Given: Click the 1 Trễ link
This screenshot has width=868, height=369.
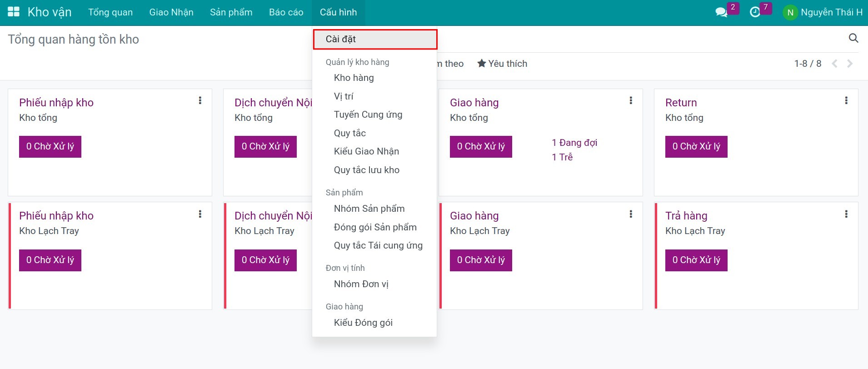Looking at the screenshot, I should [x=562, y=157].
